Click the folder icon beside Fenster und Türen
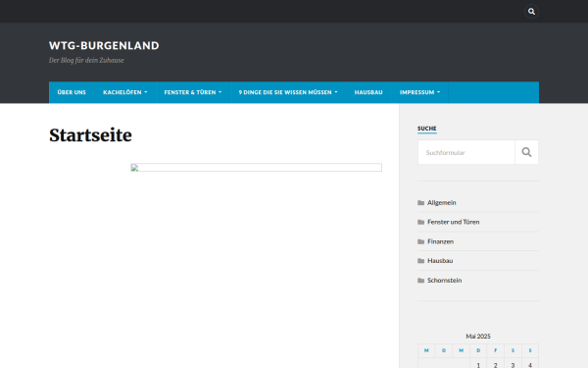588x368 pixels. [x=420, y=222]
